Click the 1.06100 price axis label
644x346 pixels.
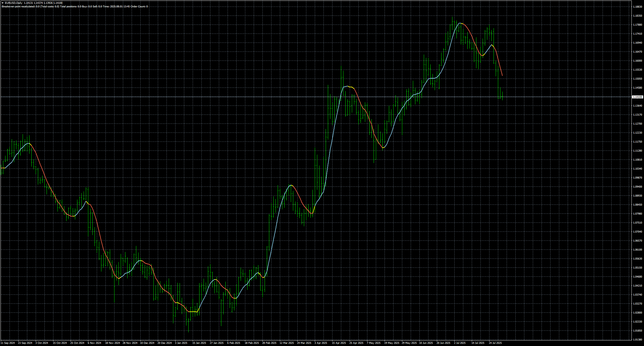point(637,250)
